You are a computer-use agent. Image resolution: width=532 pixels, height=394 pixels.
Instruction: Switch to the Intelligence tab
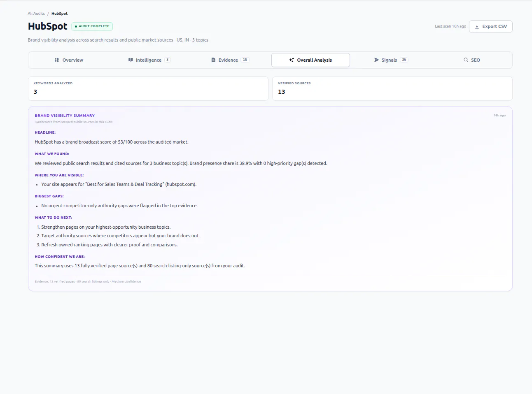[149, 60]
